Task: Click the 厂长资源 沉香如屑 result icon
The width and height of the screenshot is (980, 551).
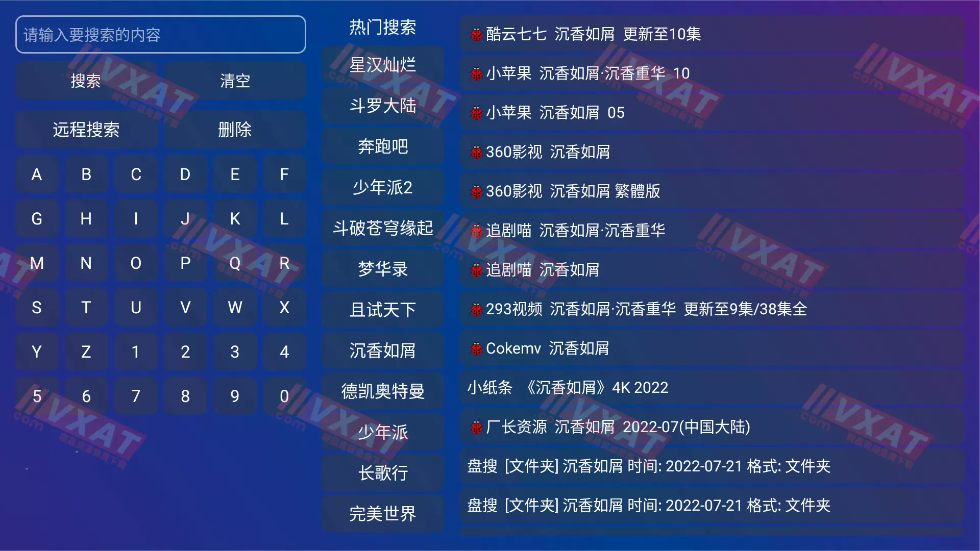Action: pos(475,427)
